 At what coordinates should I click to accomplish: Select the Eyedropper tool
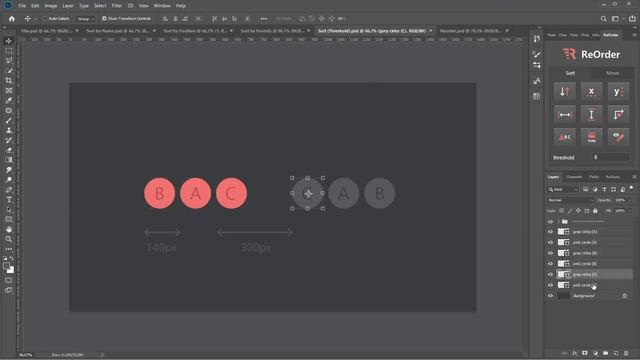pyautogui.click(x=9, y=100)
